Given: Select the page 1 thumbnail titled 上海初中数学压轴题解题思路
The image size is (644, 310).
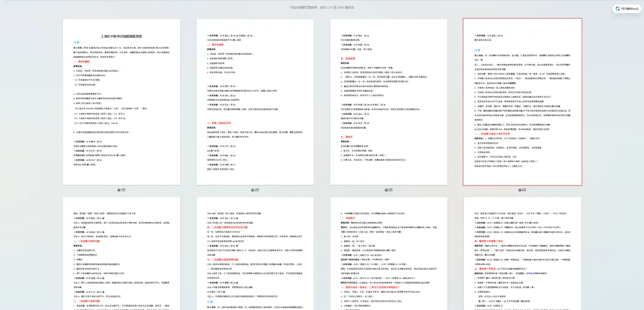Looking at the screenshot, I should coord(121,102).
